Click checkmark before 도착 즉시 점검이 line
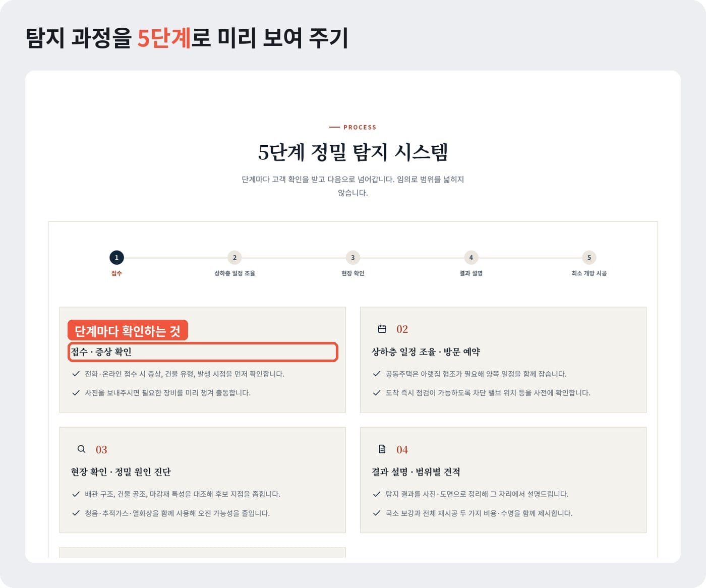Screen dimensions: 706x588 [x=376, y=393]
